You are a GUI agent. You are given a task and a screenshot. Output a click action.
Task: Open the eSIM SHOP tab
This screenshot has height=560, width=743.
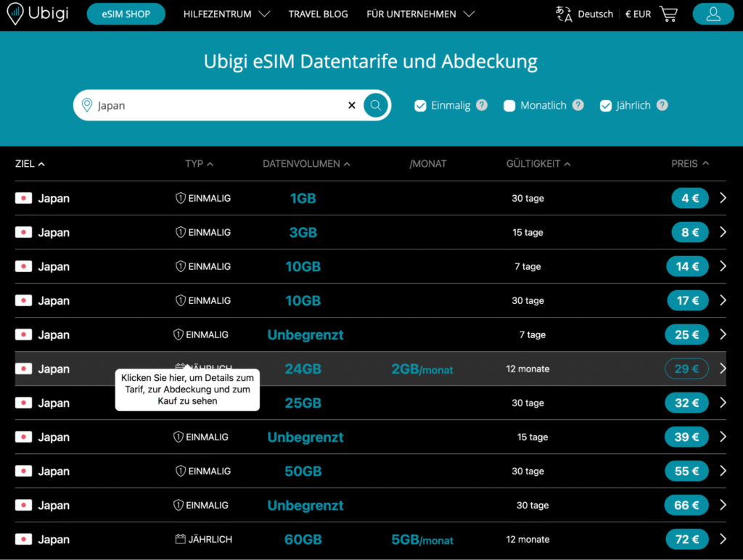[126, 14]
